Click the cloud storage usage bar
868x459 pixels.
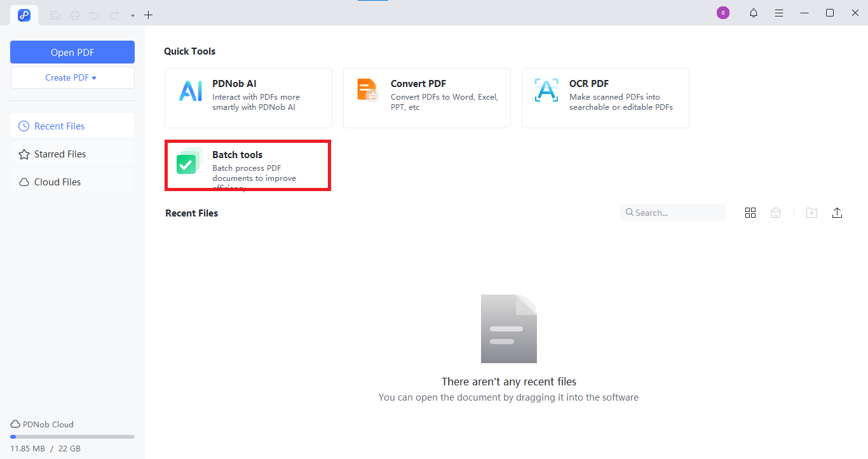point(71,437)
